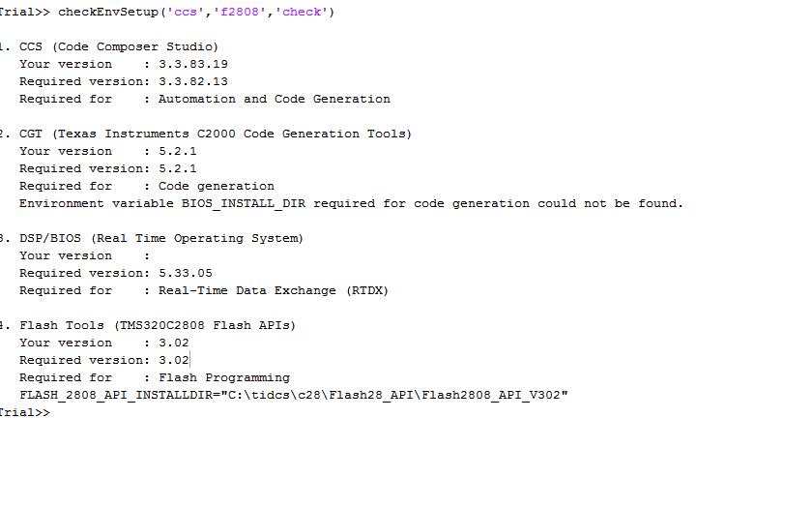Click the Real-Time Data Exchange (RTDX) text
Screen dimensions: 812x508
273,290
